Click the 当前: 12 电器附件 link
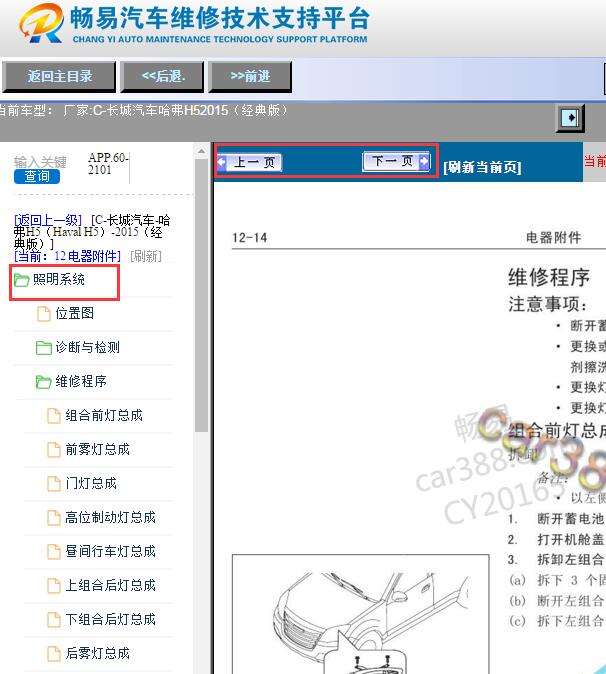606x674 pixels. [x=67, y=257]
